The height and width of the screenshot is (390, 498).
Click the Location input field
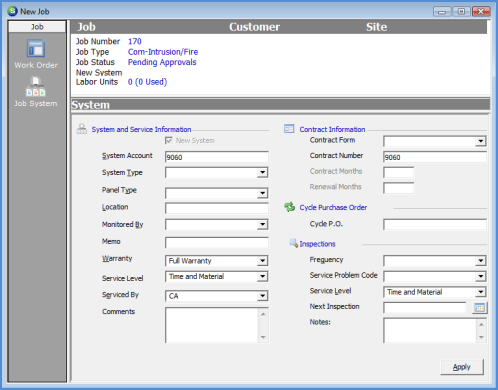pos(217,209)
